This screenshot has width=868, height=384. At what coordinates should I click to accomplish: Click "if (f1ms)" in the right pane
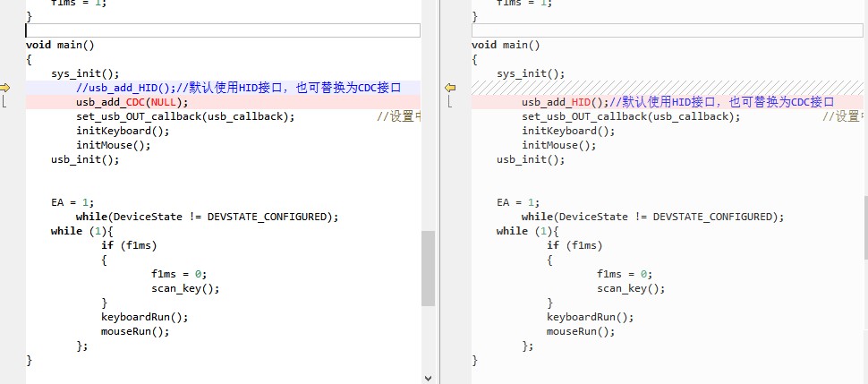(574, 245)
